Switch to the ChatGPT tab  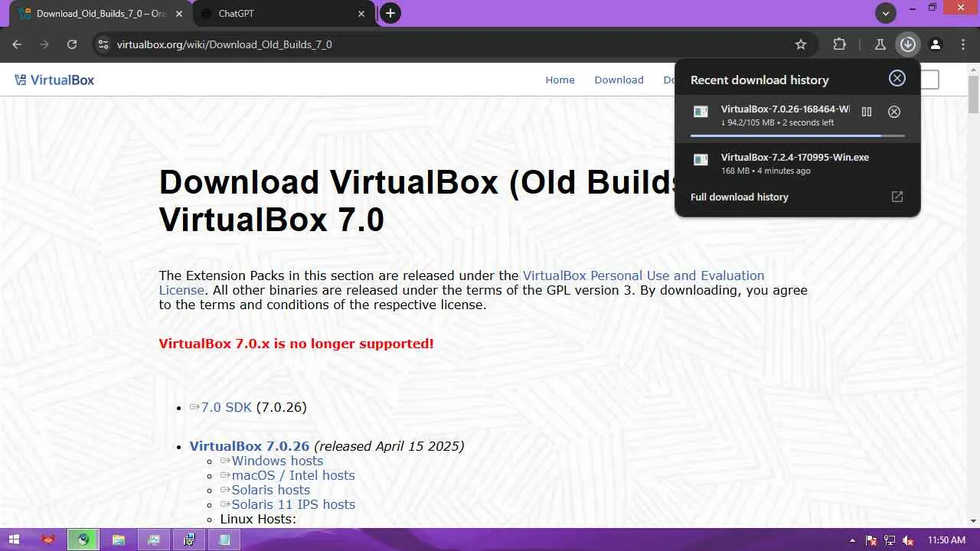(283, 14)
